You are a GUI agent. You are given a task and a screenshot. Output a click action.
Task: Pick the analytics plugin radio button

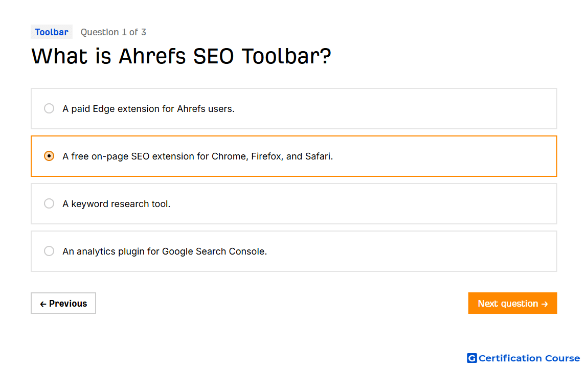49,251
